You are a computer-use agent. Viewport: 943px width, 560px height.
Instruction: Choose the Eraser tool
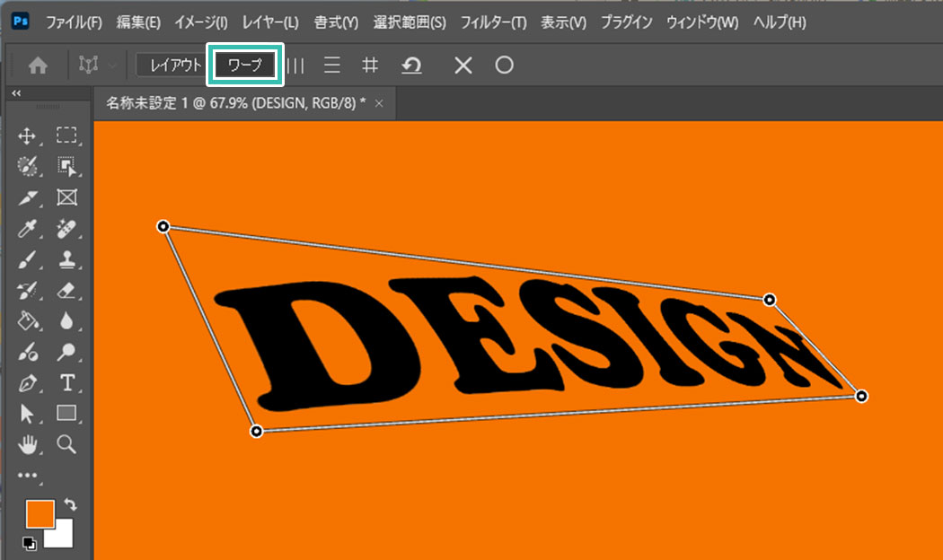pos(66,291)
